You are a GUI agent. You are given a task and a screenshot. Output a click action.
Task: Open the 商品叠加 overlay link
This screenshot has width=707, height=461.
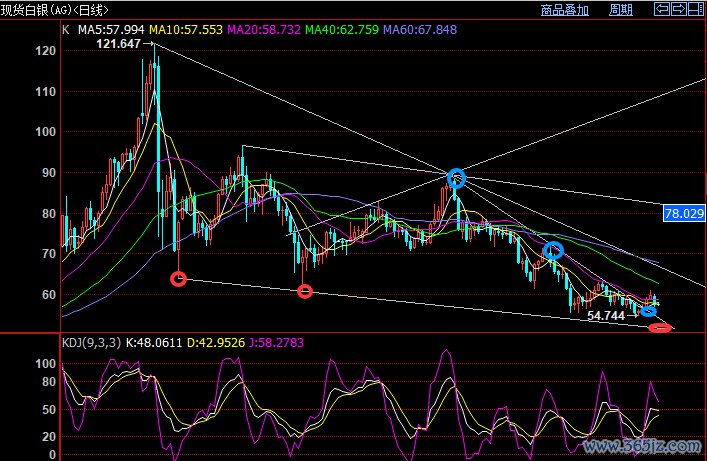click(x=565, y=10)
